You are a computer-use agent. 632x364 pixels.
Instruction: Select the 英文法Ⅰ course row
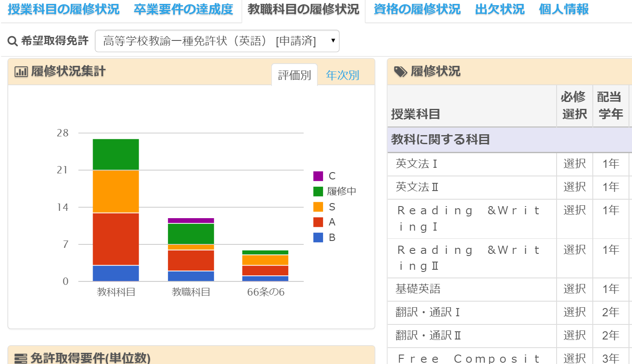pos(510,164)
